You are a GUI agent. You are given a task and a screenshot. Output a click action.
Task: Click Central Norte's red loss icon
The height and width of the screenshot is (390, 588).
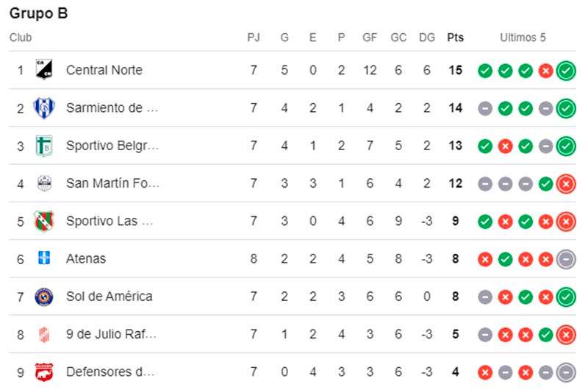click(545, 70)
